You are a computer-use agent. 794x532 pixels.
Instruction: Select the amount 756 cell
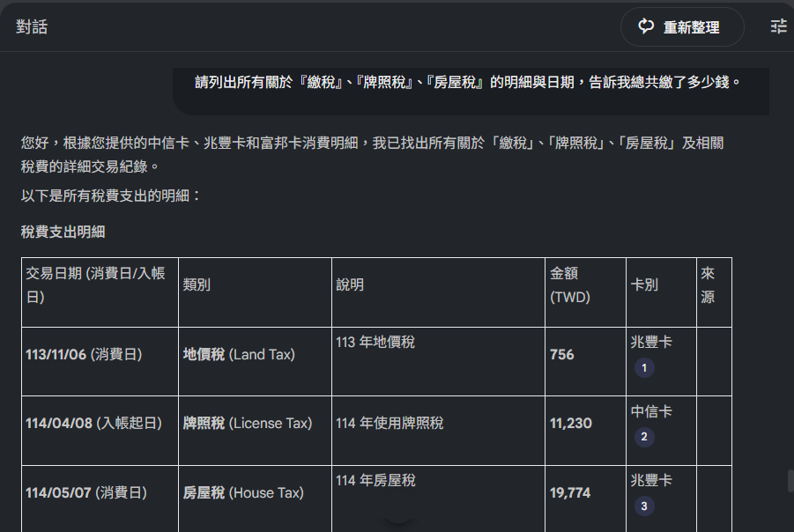pyautogui.click(x=585, y=361)
